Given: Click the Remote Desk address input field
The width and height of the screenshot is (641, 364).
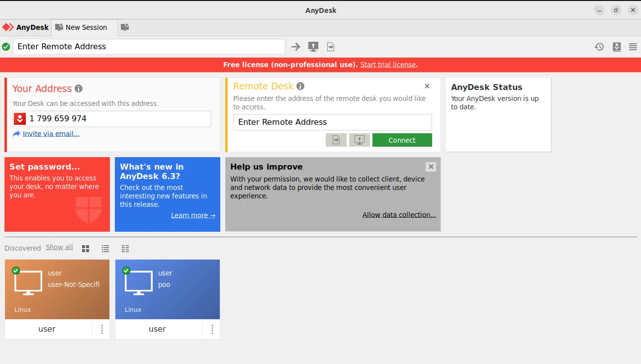Looking at the screenshot, I should (x=332, y=122).
